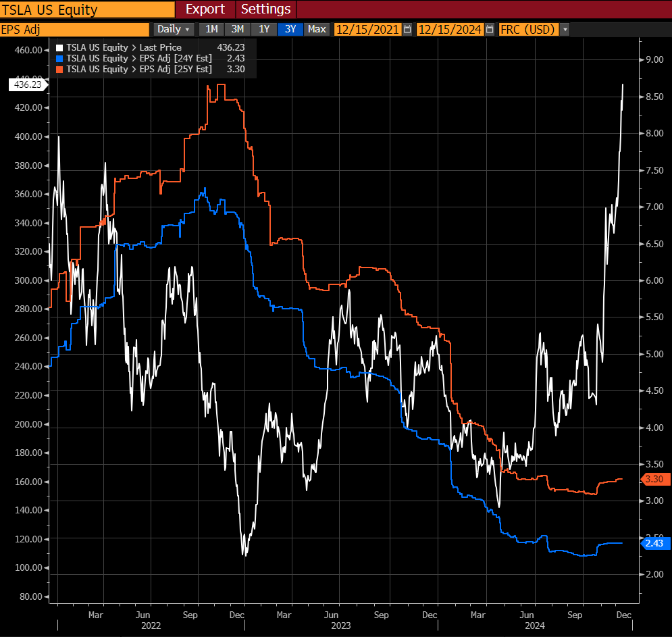672x637 pixels.
Task: Click the 2023 year label on time axis
Action: point(340,626)
